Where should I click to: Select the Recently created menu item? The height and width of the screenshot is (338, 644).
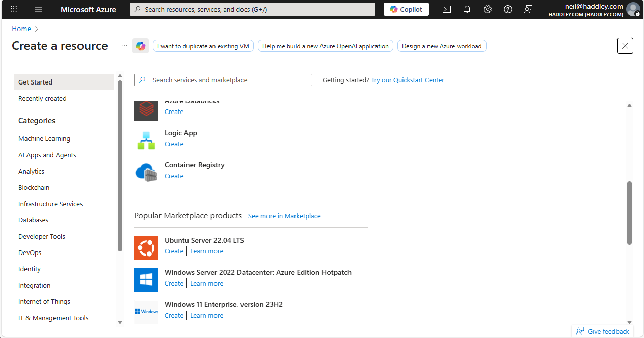[x=42, y=99]
